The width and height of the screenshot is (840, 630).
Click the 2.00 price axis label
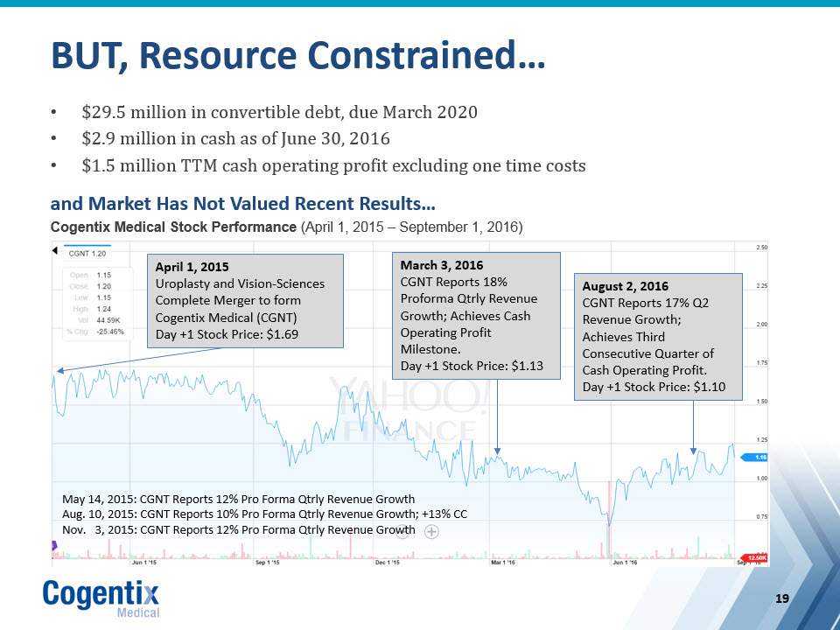(762, 324)
